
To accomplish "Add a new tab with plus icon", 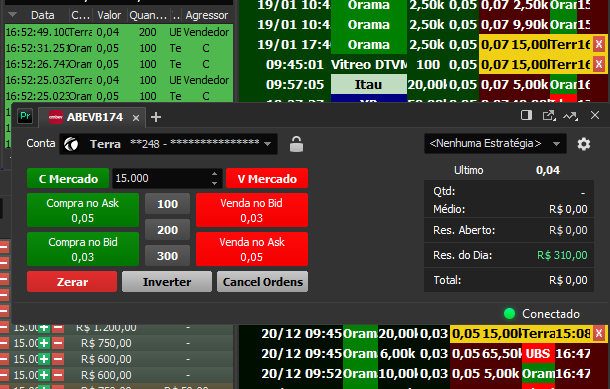I will pyautogui.click(x=156, y=117).
